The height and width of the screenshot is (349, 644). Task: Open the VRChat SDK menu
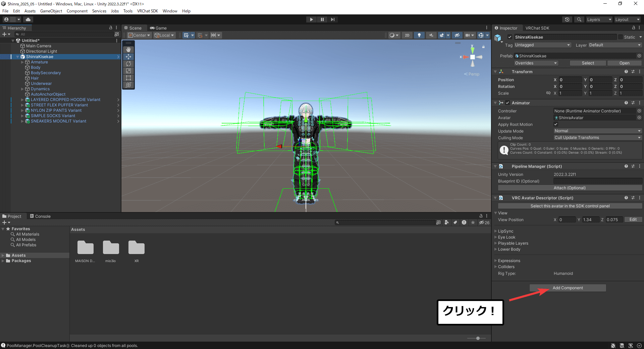point(147,11)
